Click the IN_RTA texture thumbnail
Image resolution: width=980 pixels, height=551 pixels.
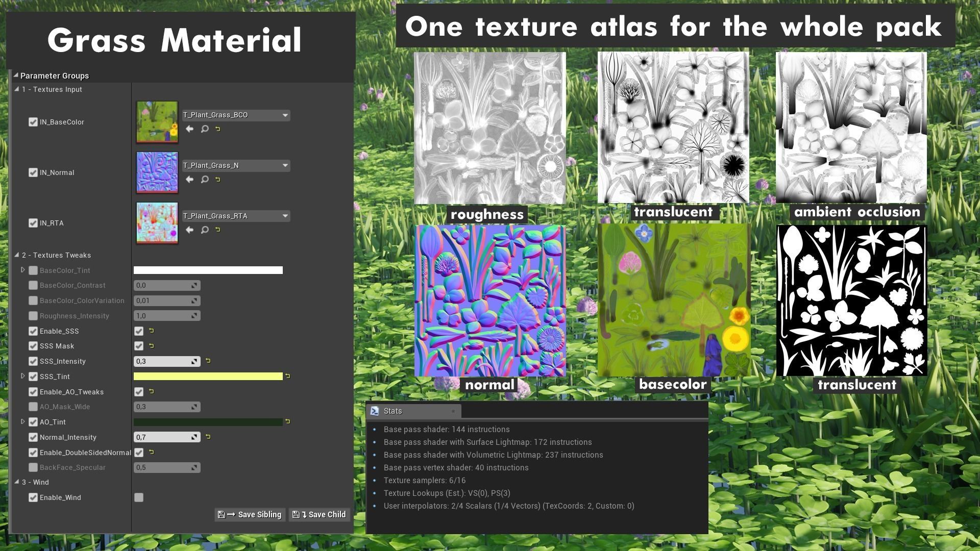[157, 223]
